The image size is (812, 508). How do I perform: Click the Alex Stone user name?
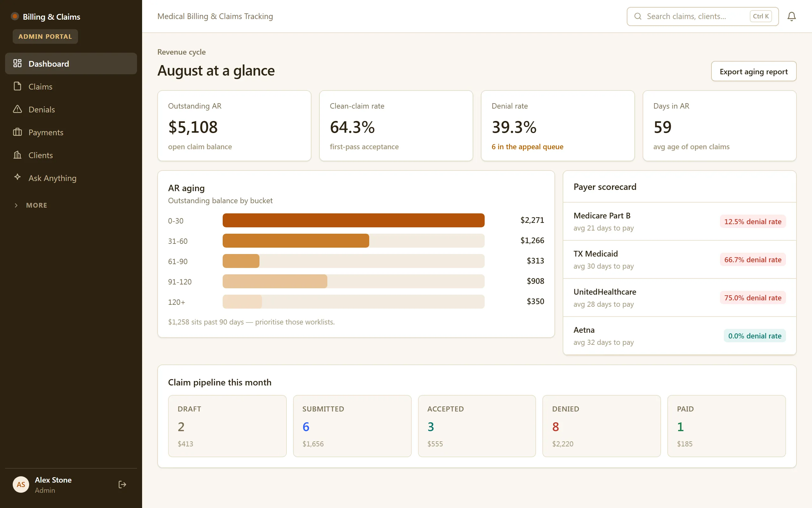coord(53,480)
